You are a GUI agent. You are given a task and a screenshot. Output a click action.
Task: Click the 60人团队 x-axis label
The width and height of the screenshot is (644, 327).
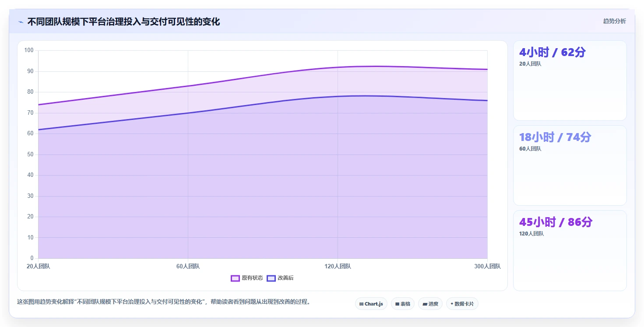188,266
